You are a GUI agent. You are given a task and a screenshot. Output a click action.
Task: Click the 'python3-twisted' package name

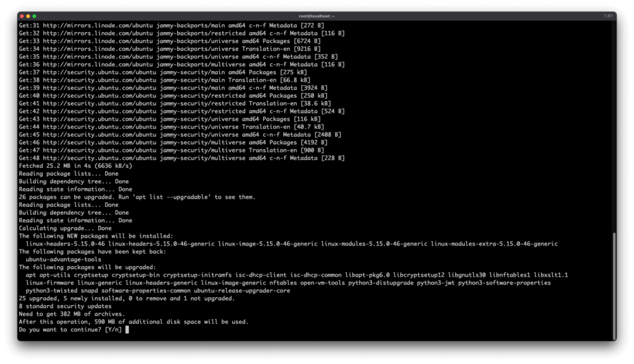[51, 290]
